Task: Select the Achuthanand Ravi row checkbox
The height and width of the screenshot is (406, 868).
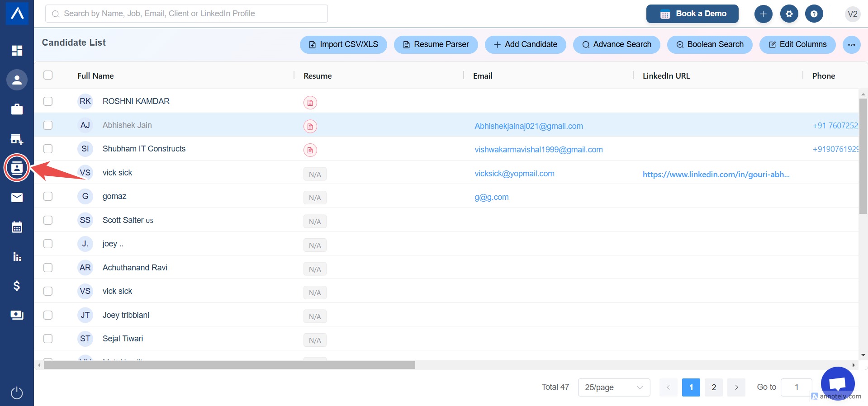Action: [48, 268]
